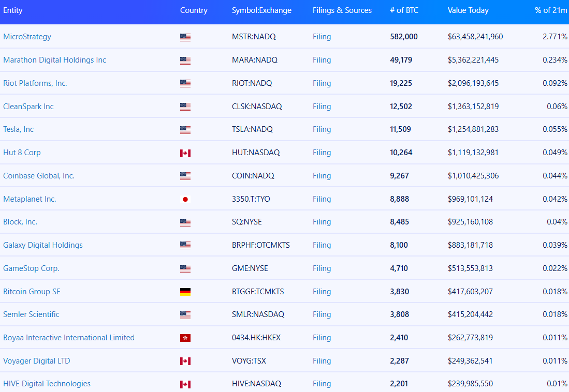Click the US flag in the CleanSpark row

[185, 107]
